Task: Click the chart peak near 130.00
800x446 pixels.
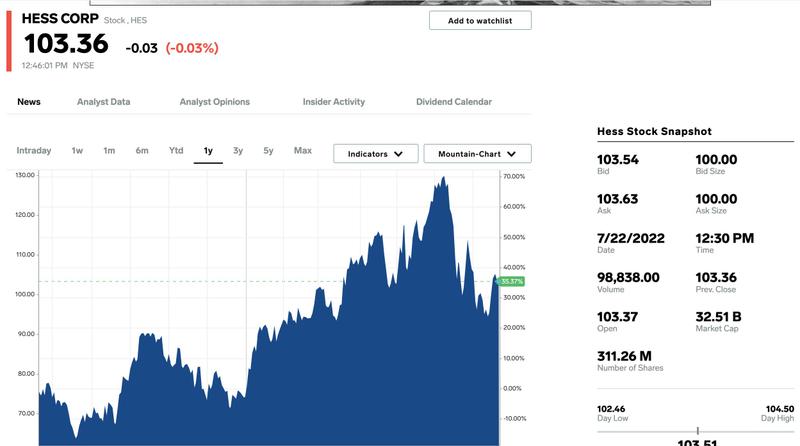Action: tap(443, 178)
